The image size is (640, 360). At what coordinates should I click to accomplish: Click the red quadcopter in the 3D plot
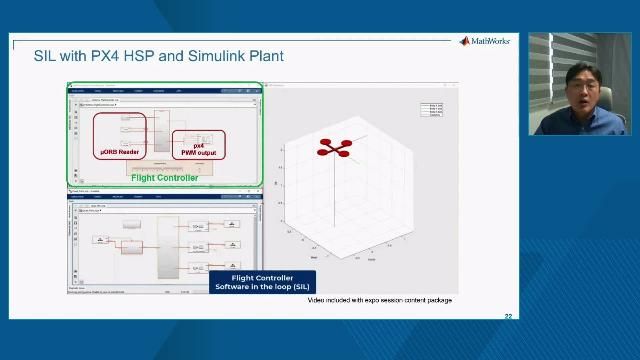click(x=334, y=147)
